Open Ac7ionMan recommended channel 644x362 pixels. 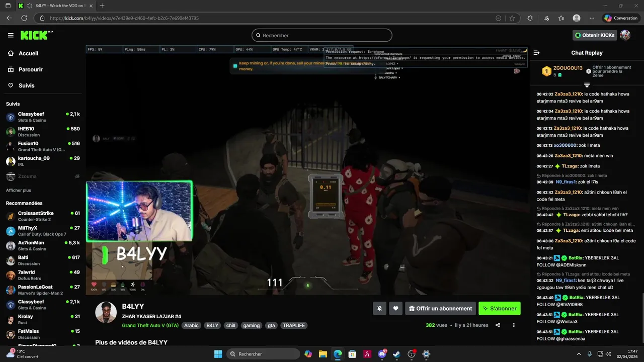43,246
